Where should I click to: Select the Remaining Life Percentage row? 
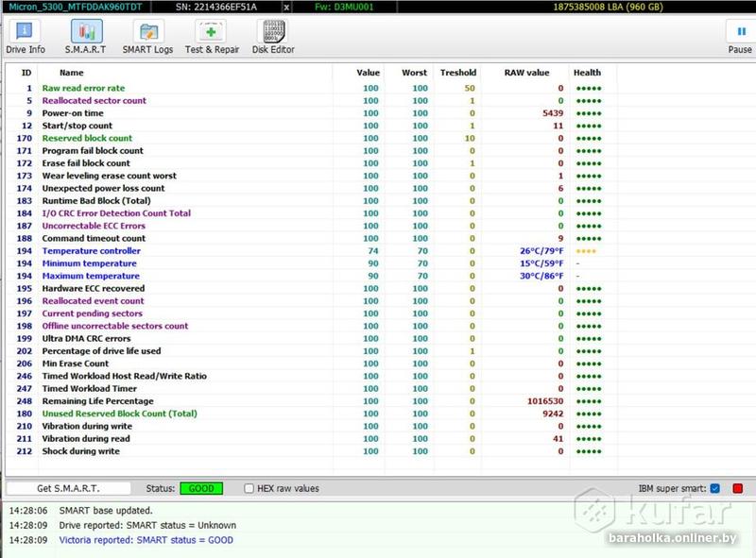click(x=97, y=401)
